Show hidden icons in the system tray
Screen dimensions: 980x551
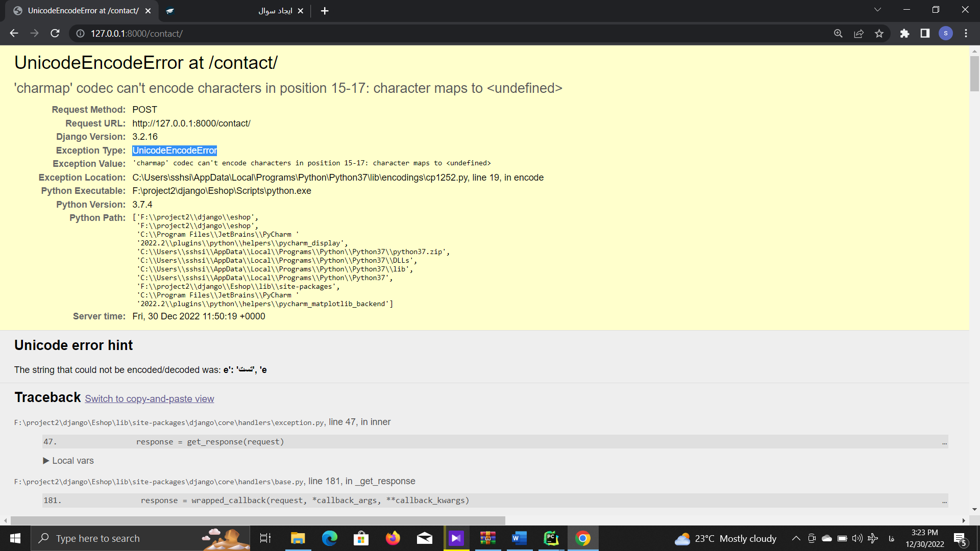pyautogui.click(x=796, y=538)
